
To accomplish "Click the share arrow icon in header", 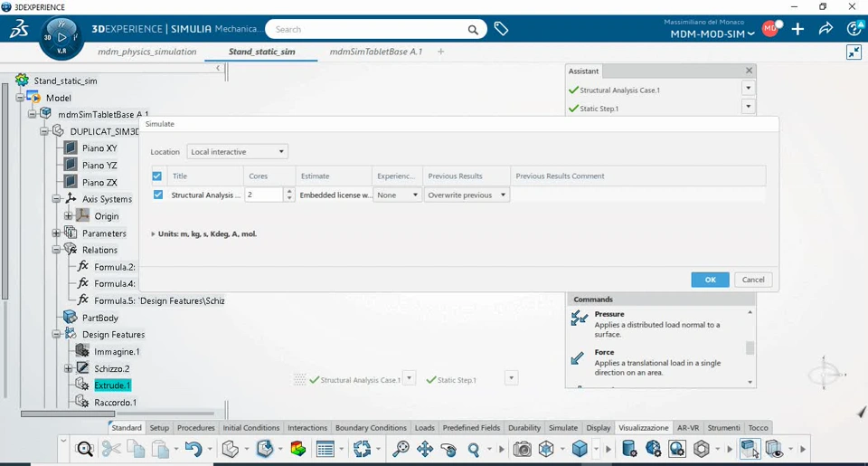I will point(826,29).
